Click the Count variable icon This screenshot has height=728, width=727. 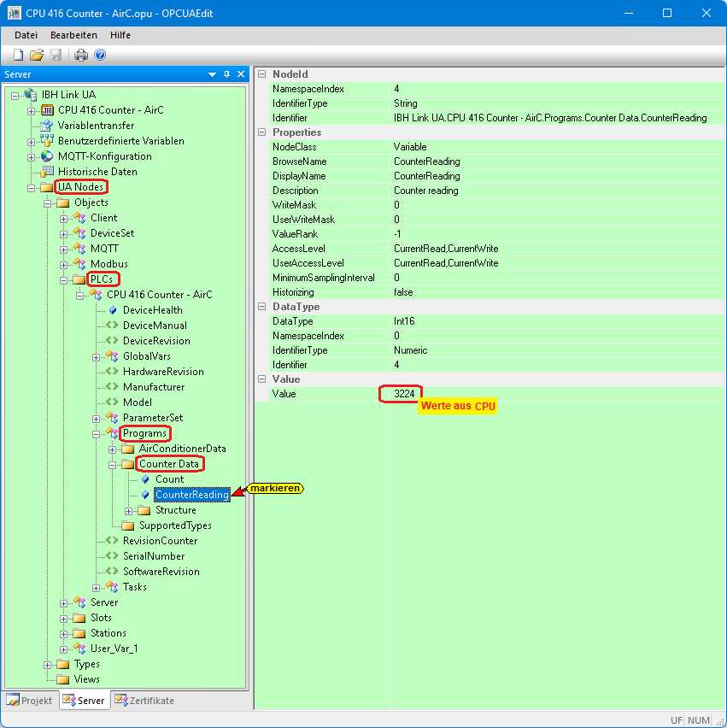coord(145,479)
